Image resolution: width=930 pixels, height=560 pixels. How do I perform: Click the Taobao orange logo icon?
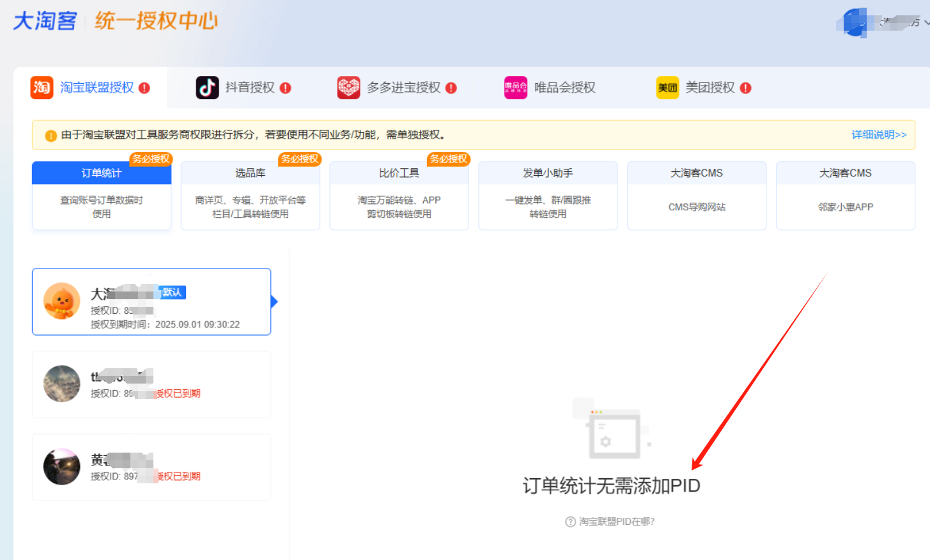coord(42,88)
